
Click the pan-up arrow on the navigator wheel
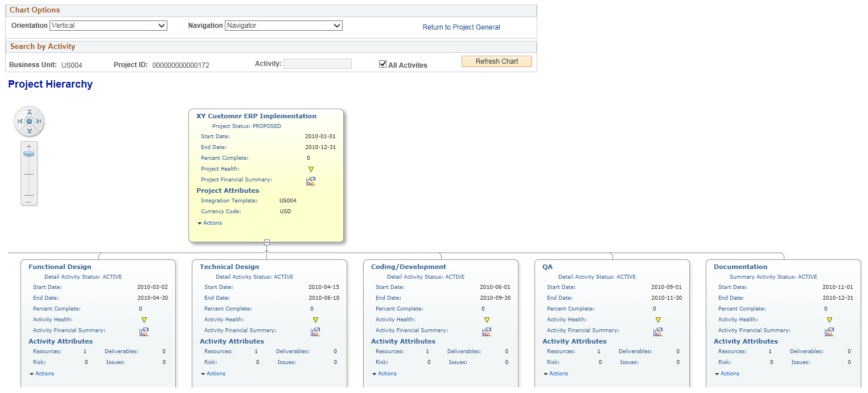pyautogui.click(x=29, y=111)
